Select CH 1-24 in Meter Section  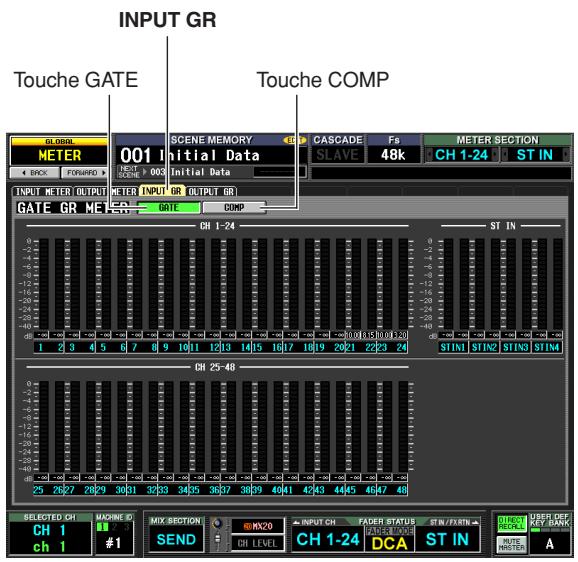(x=461, y=155)
